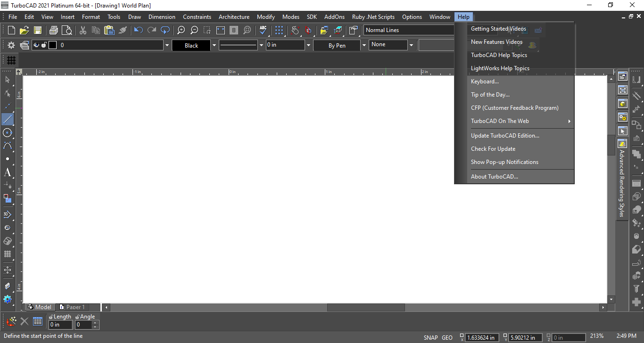Click the X coordinate field 1.633624 in

(483, 337)
